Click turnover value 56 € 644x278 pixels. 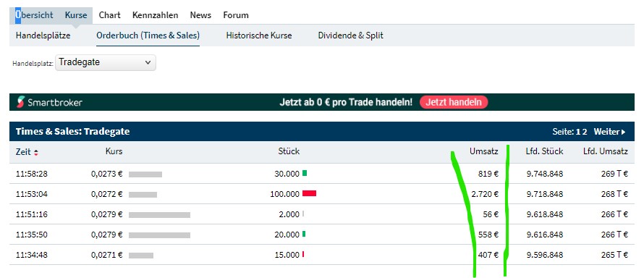point(491,214)
